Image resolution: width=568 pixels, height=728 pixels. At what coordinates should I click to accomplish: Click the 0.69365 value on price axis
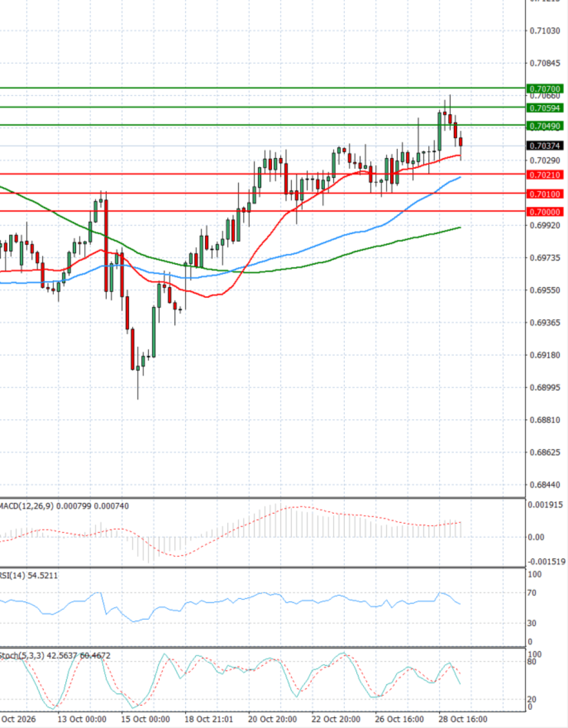point(545,323)
